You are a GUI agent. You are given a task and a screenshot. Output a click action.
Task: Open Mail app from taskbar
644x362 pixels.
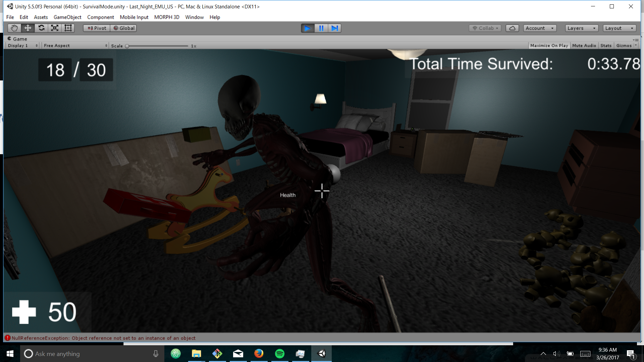[238, 354]
